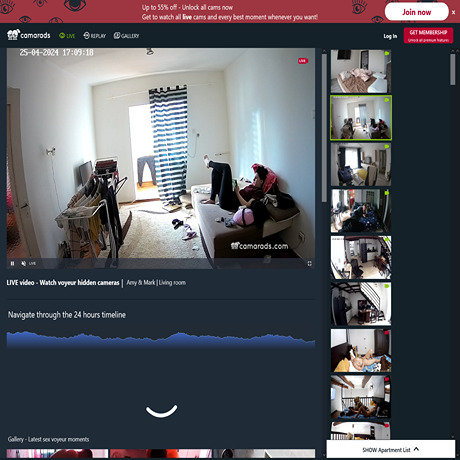Click the camera list vertical scrollbar

click(324, 128)
